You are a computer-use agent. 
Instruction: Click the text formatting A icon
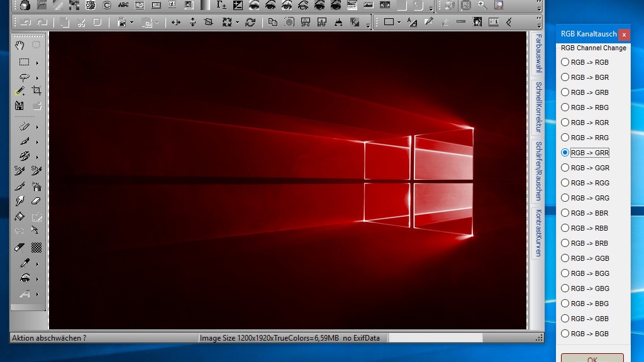click(x=412, y=22)
